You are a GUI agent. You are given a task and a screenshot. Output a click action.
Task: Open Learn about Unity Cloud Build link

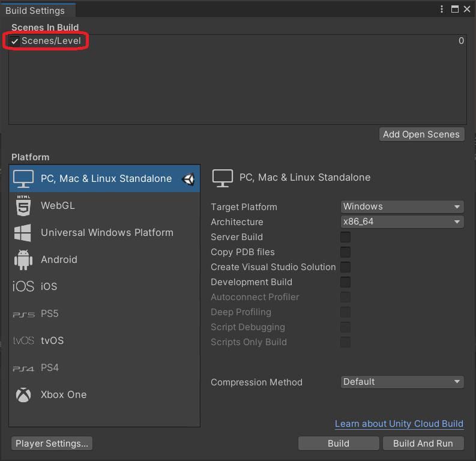[x=399, y=424]
